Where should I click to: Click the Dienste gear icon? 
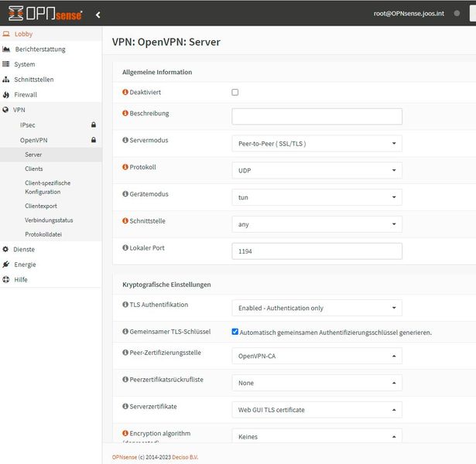point(5,249)
